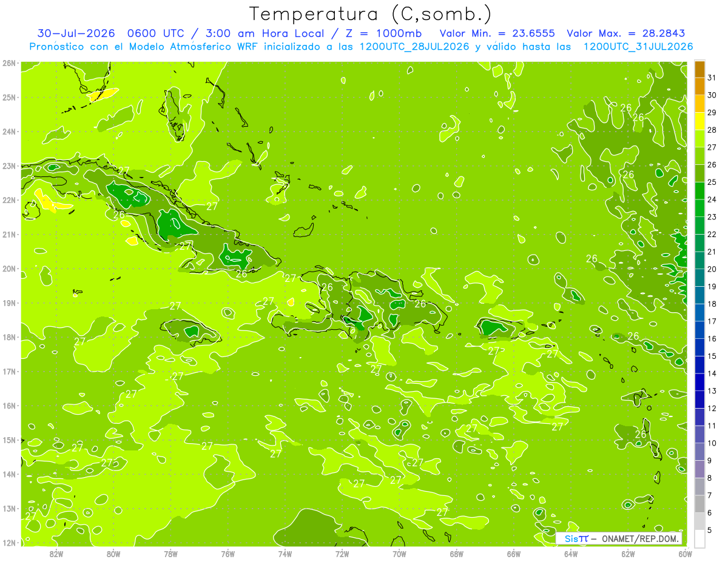Click legend value '20' on color bar

712,269
